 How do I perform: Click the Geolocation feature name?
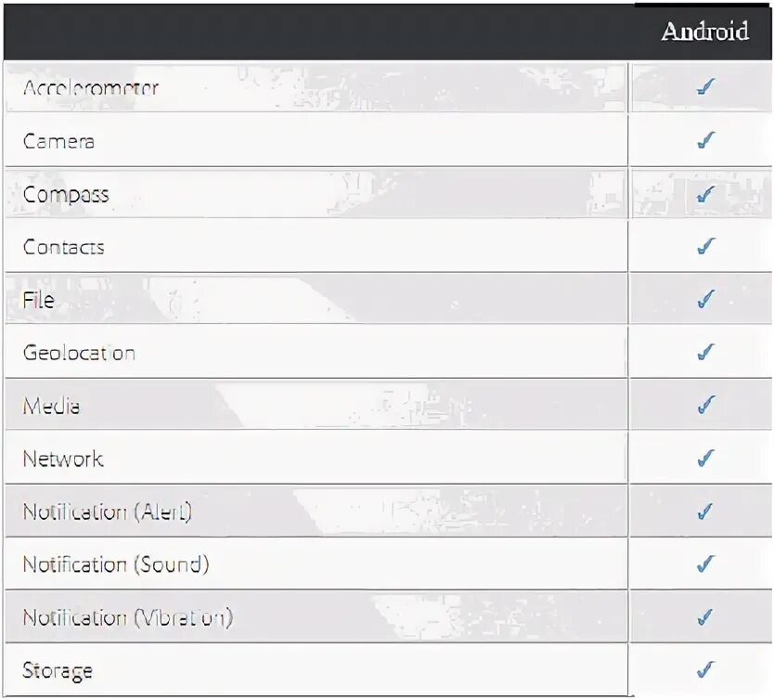coord(79,353)
